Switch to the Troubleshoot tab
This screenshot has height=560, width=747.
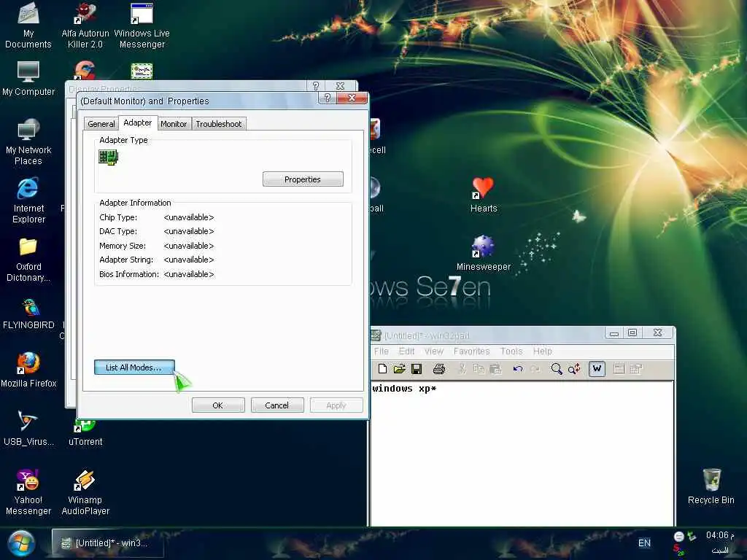[219, 124]
